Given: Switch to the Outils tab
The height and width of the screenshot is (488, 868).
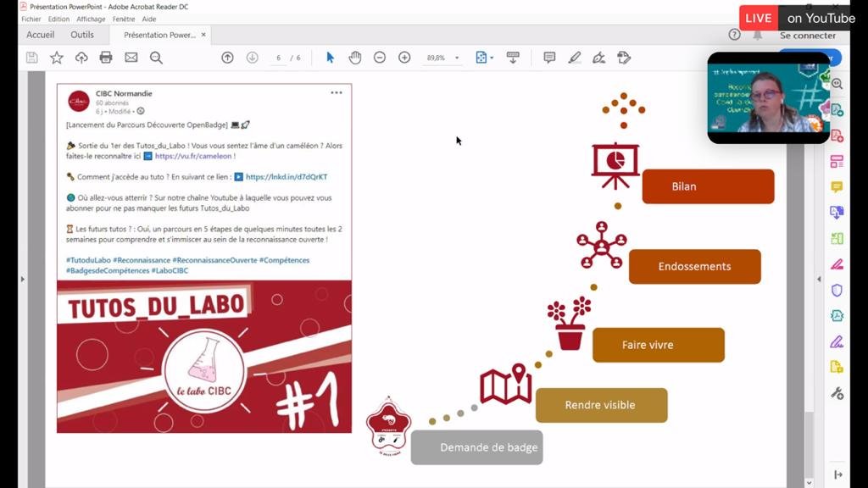Looking at the screenshot, I should coord(82,35).
